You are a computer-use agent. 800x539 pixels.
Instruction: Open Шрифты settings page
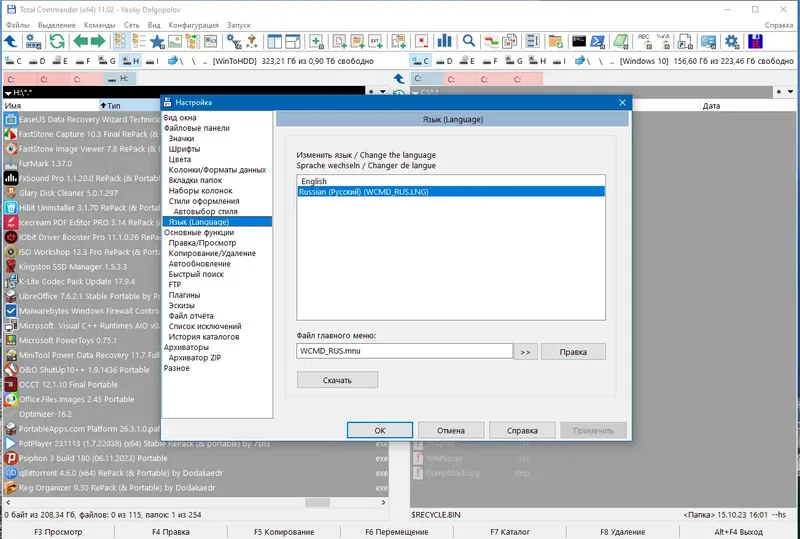tap(184, 149)
